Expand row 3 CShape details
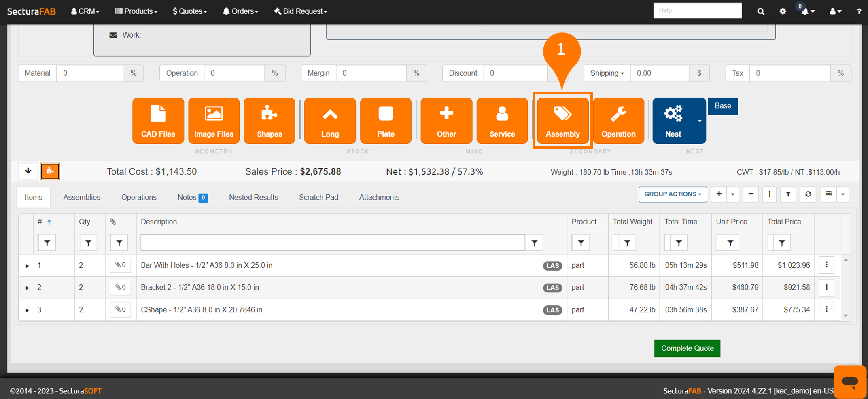Image resolution: width=868 pixels, height=399 pixels. pyautogui.click(x=27, y=310)
